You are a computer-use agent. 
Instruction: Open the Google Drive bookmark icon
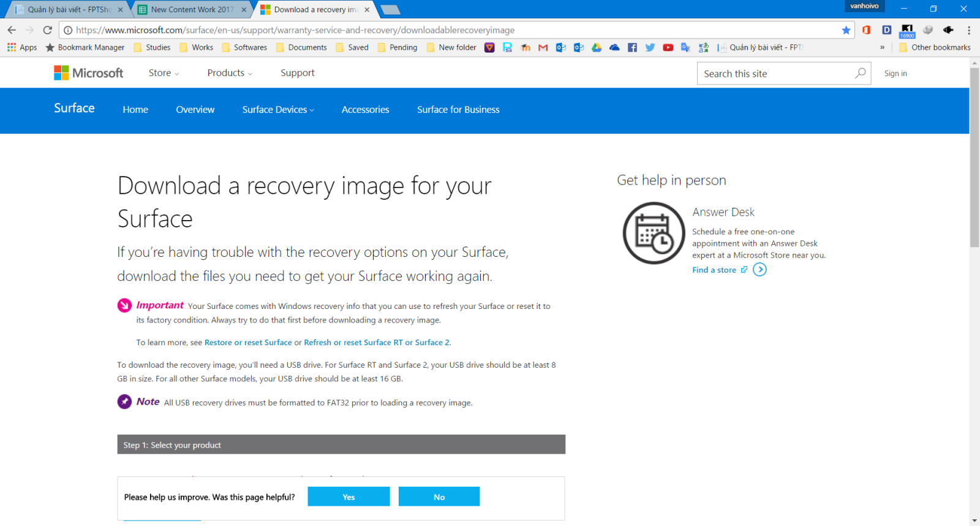pos(597,47)
